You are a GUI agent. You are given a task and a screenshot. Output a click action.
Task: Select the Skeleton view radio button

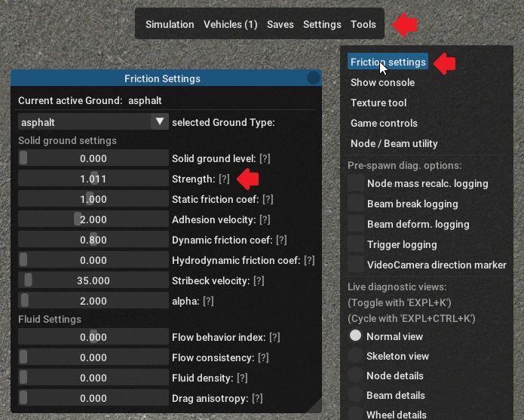click(355, 356)
